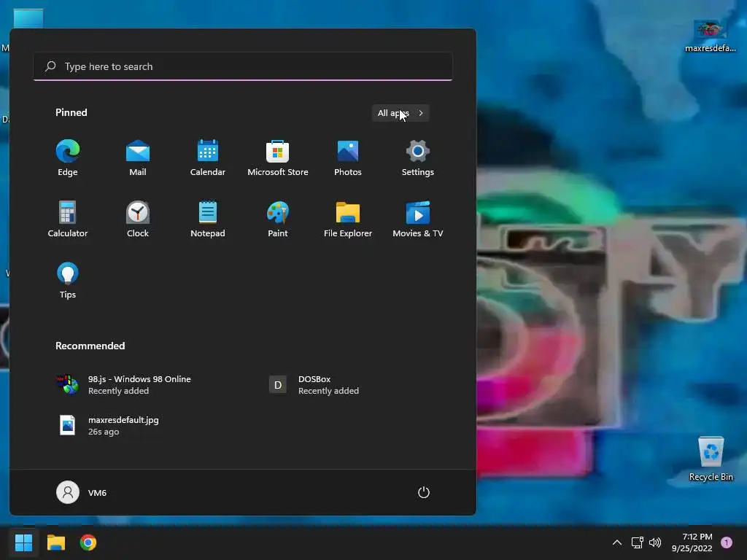Launch the Calculator app
747x560 pixels.
pos(68,219)
